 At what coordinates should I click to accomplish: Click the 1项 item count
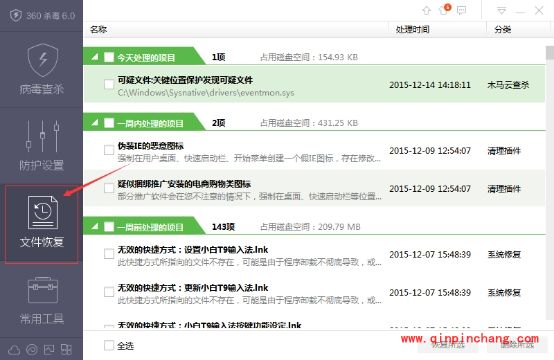click(x=218, y=57)
